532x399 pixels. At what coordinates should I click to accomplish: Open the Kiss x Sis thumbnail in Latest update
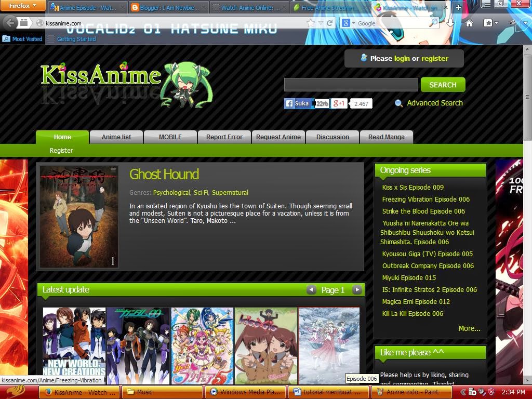pyautogui.click(x=266, y=345)
